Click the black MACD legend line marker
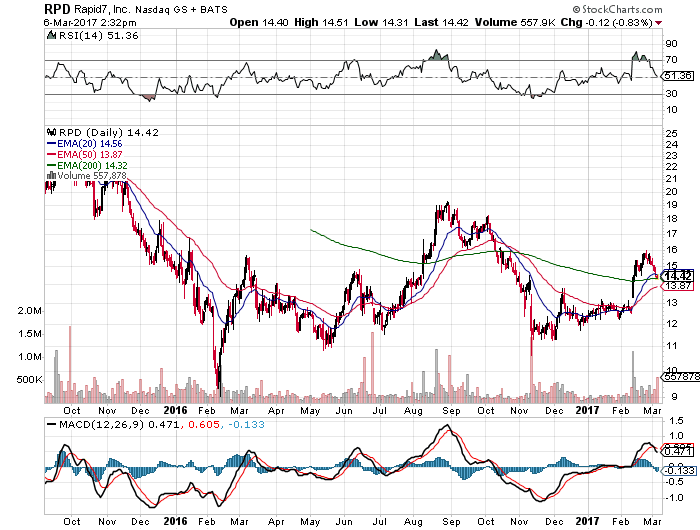 coord(52,424)
